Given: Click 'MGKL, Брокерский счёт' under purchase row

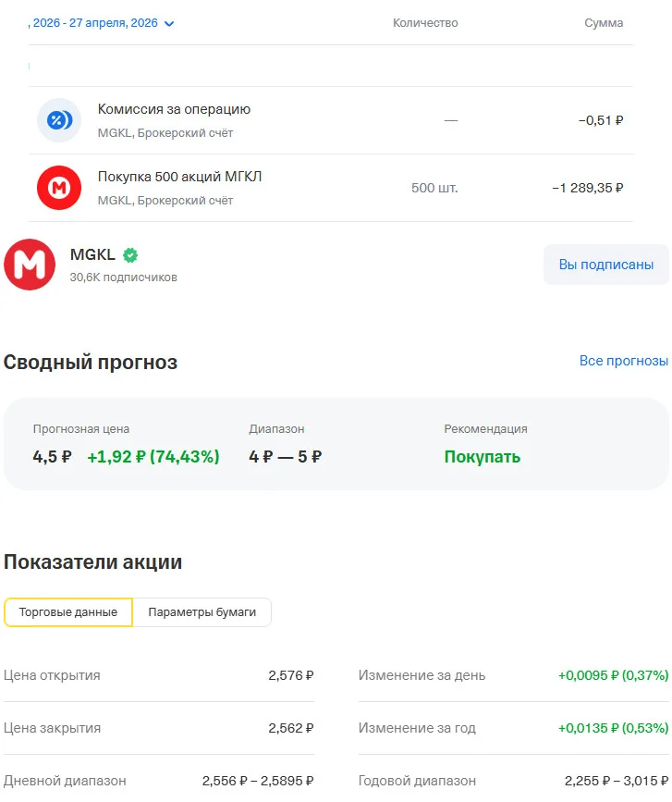Looking at the screenshot, I should coord(165,201).
